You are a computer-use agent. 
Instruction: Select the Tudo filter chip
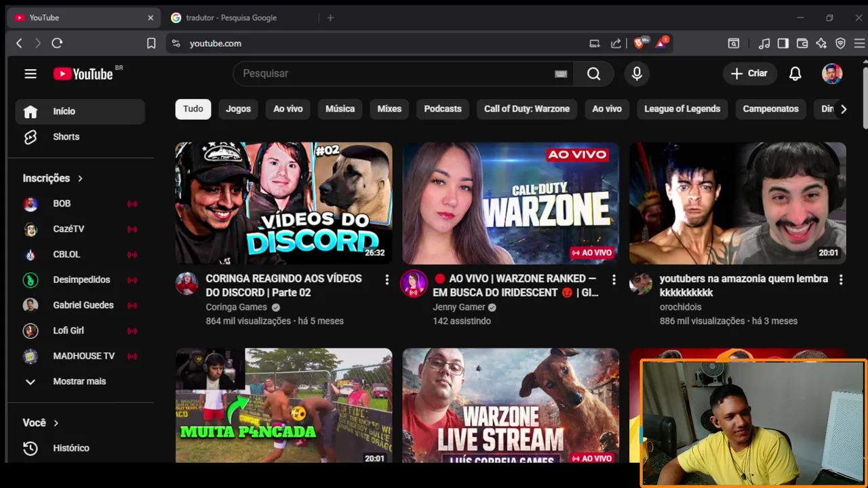click(193, 108)
